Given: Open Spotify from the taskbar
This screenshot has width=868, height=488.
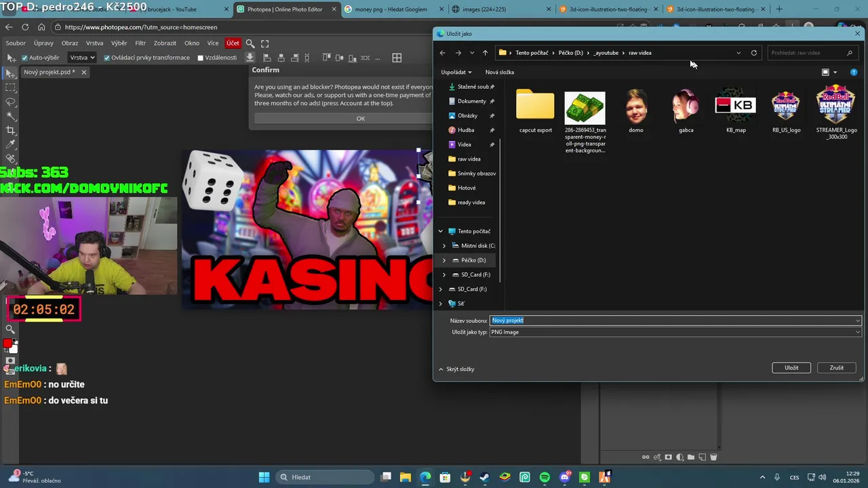Looking at the screenshot, I should (x=545, y=477).
